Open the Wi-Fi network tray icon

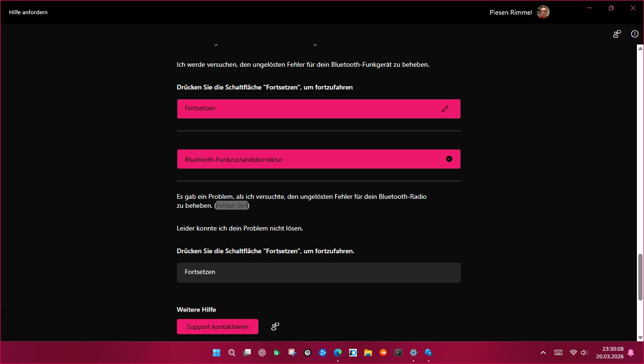[573, 353]
